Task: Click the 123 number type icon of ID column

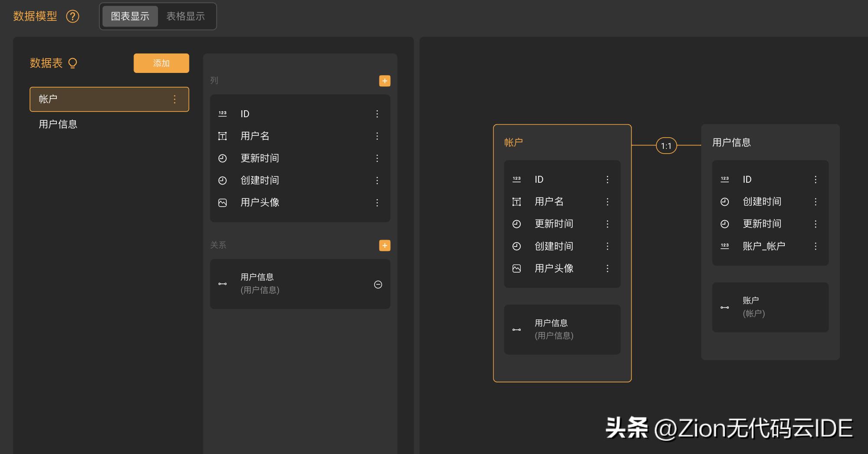Action: pos(222,113)
